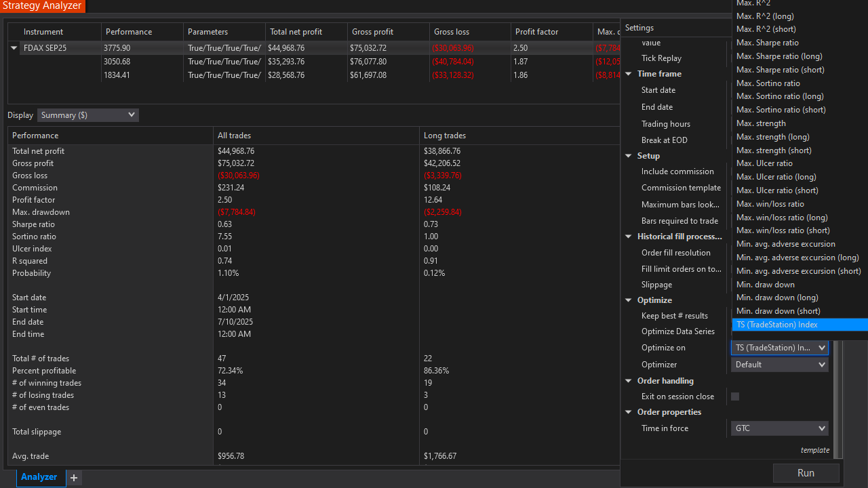Collapse the Setup section
The width and height of the screenshot is (868, 488).
pyautogui.click(x=629, y=155)
